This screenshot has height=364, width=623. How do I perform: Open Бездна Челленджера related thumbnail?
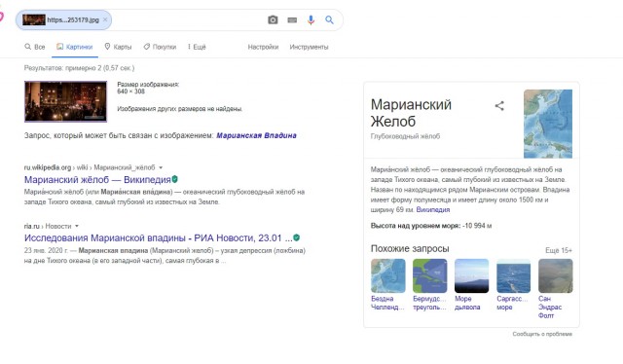(x=387, y=275)
